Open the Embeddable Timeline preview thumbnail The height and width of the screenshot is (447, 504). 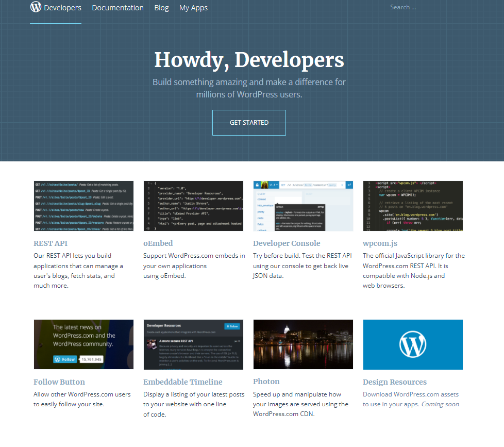(x=193, y=344)
